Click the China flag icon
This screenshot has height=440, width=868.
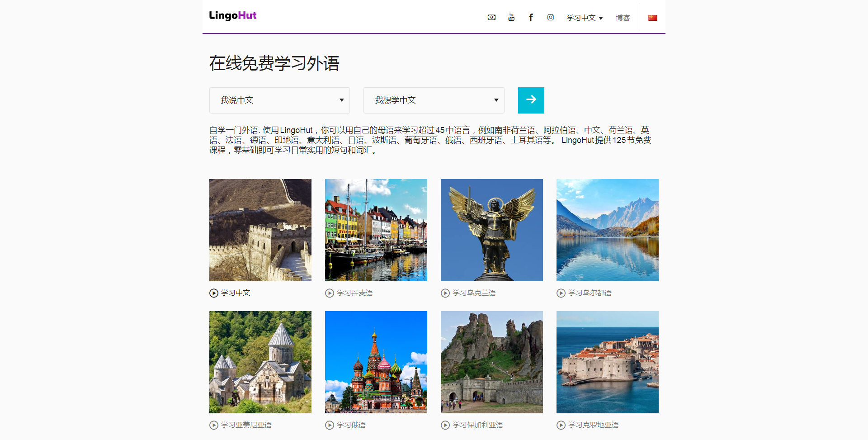pyautogui.click(x=652, y=17)
